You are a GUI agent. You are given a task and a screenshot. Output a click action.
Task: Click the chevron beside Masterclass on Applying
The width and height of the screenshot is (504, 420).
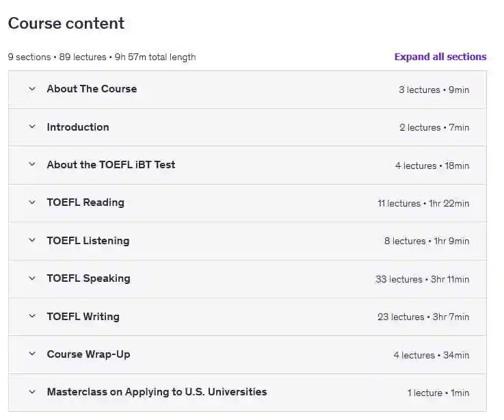coord(31,393)
